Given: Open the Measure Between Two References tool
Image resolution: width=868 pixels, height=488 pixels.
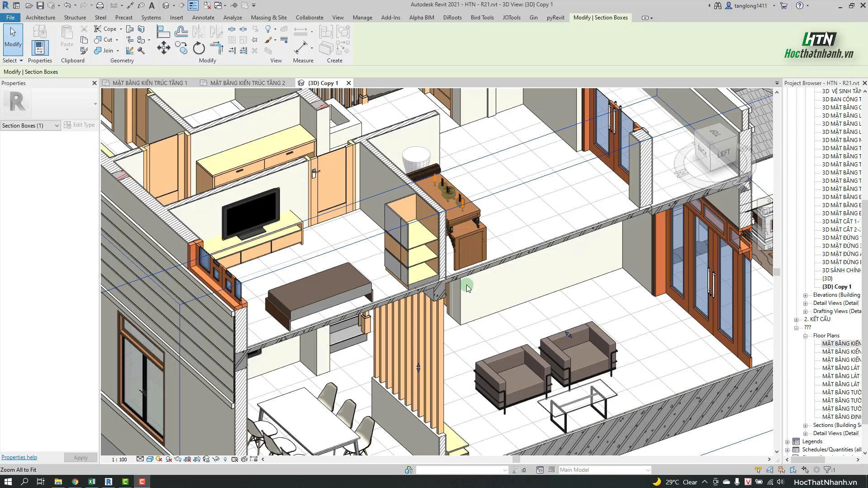Looking at the screenshot, I should 301,48.
